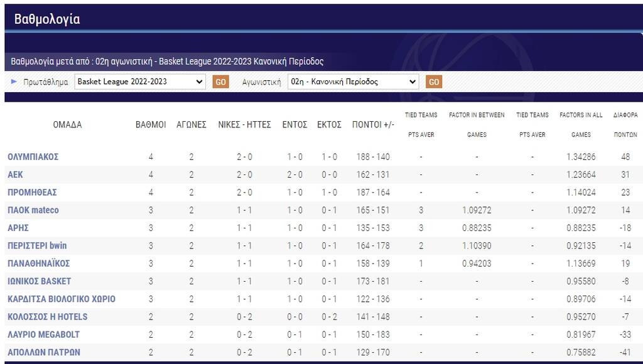Click the Βαθμολογία page title
The width and height of the screenshot is (643, 364).
(x=47, y=19)
